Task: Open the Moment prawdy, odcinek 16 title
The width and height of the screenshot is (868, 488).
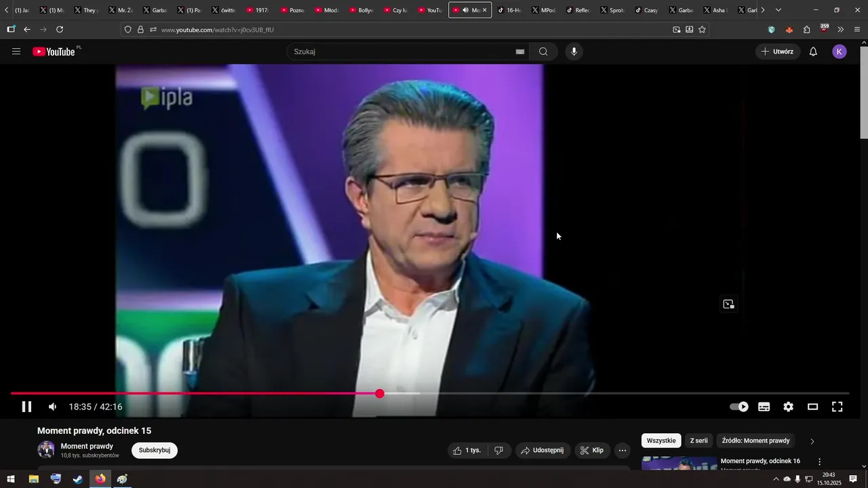Action: (760, 461)
